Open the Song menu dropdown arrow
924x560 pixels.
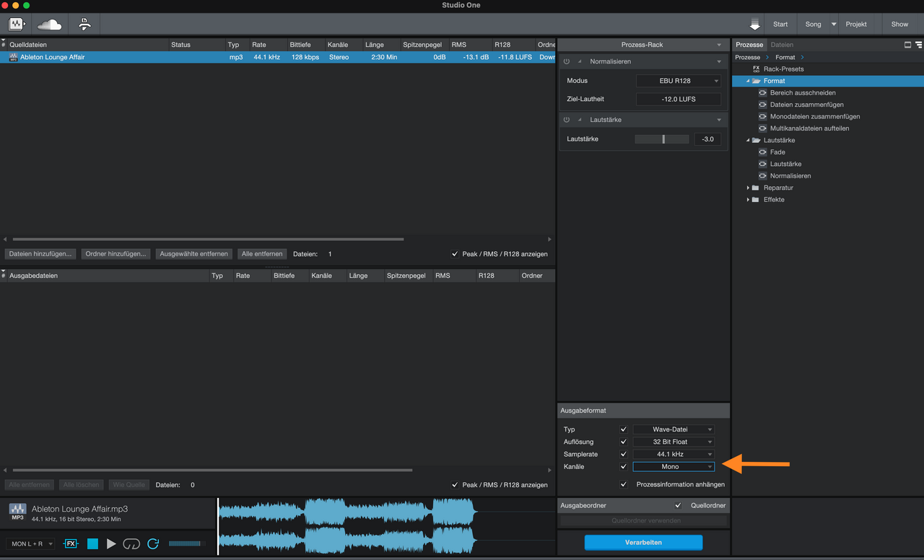(834, 25)
